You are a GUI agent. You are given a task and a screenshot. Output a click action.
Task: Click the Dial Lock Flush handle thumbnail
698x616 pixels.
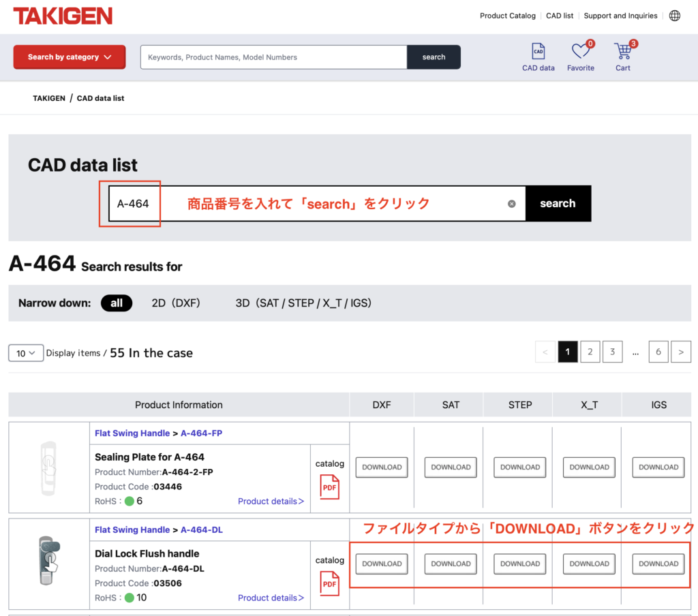(x=48, y=561)
